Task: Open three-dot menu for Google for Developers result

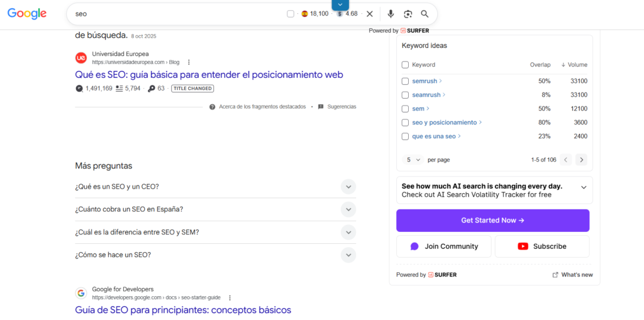Action: (230, 298)
